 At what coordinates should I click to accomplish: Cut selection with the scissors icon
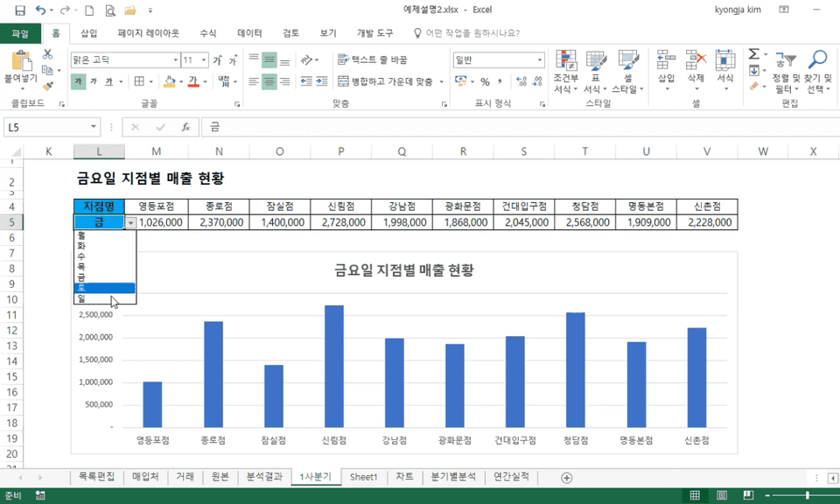pos(47,54)
